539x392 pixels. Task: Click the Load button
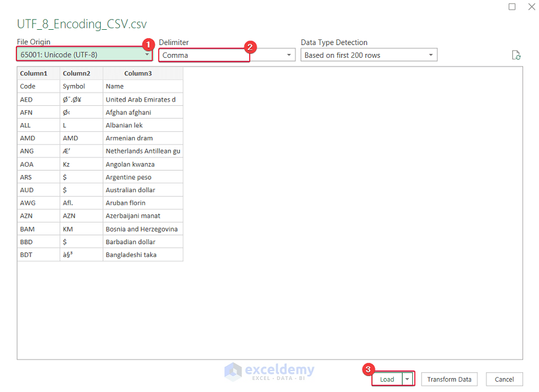click(386, 379)
